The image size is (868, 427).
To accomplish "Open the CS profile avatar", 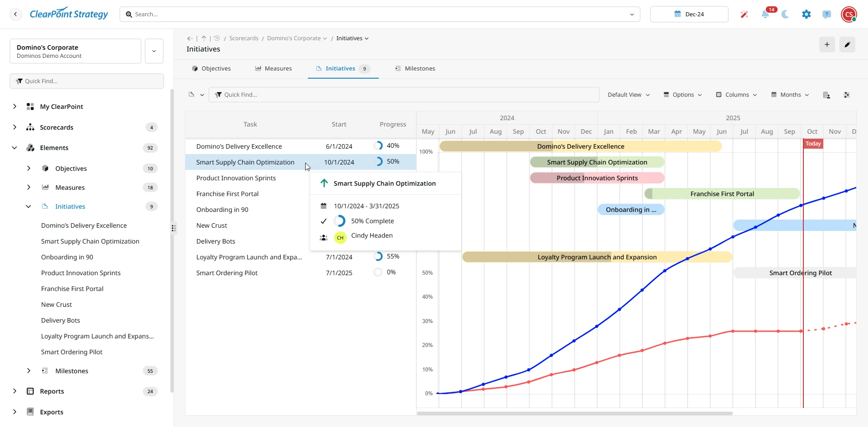I will (x=849, y=14).
